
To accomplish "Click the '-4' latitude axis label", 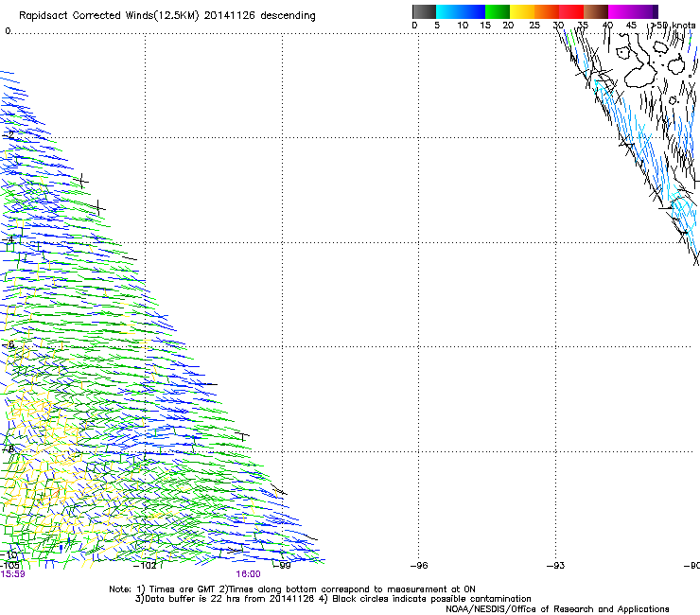I will pos(9,239).
